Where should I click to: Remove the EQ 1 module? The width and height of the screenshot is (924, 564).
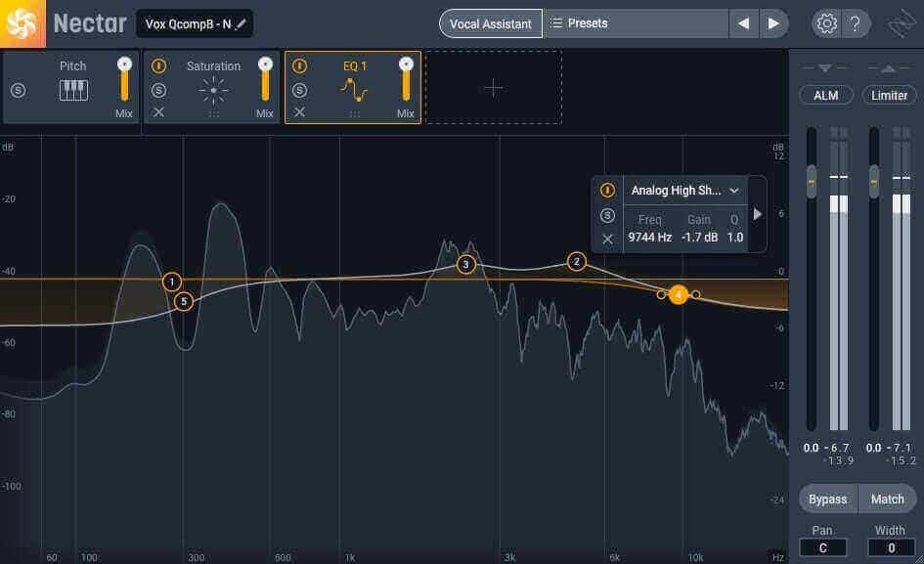click(x=299, y=112)
